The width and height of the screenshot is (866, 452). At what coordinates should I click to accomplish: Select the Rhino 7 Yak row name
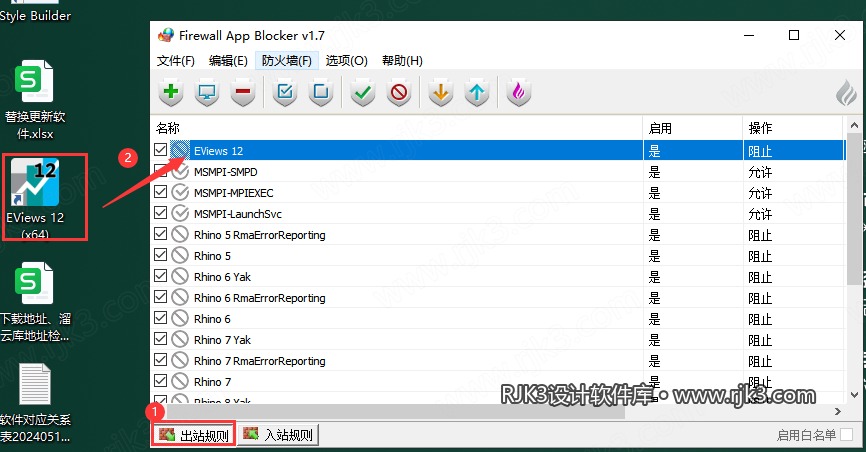(222, 340)
